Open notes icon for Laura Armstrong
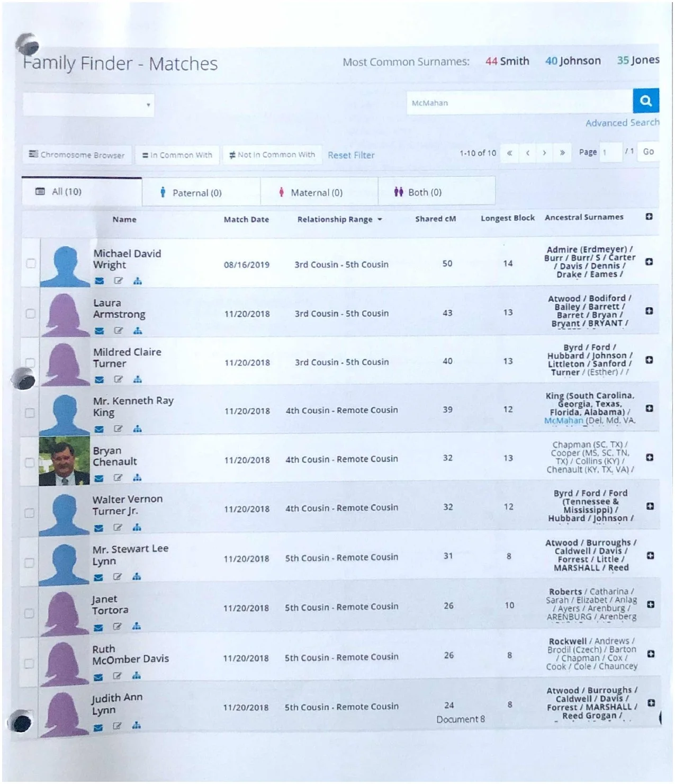The image size is (675, 784). [x=119, y=331]
